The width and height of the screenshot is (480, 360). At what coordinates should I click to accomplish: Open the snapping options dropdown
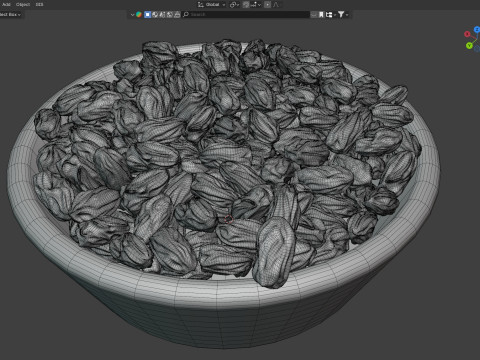[256, 5]
